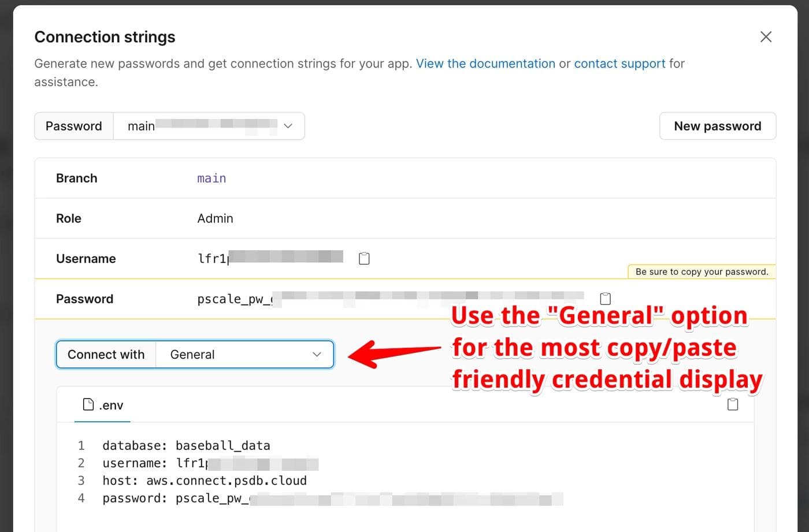Viewport: 809px width, 532px height.
Task: Generate a New password
Action: pyautogui.click(x=718, y=126)
